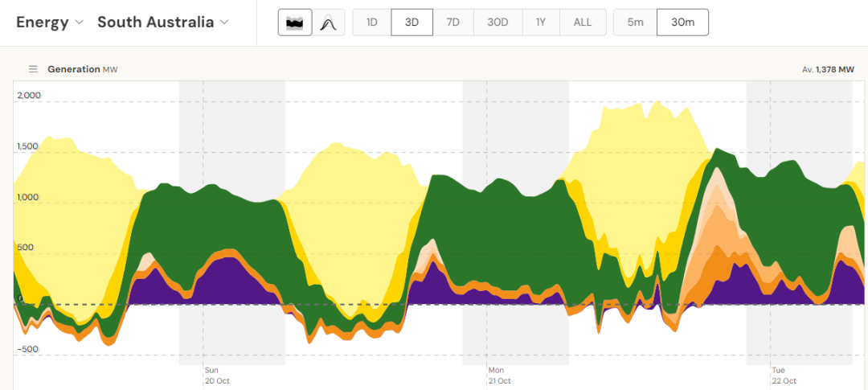Switch to stacked area chart view
868x390 pixels.
pos(295,23)
